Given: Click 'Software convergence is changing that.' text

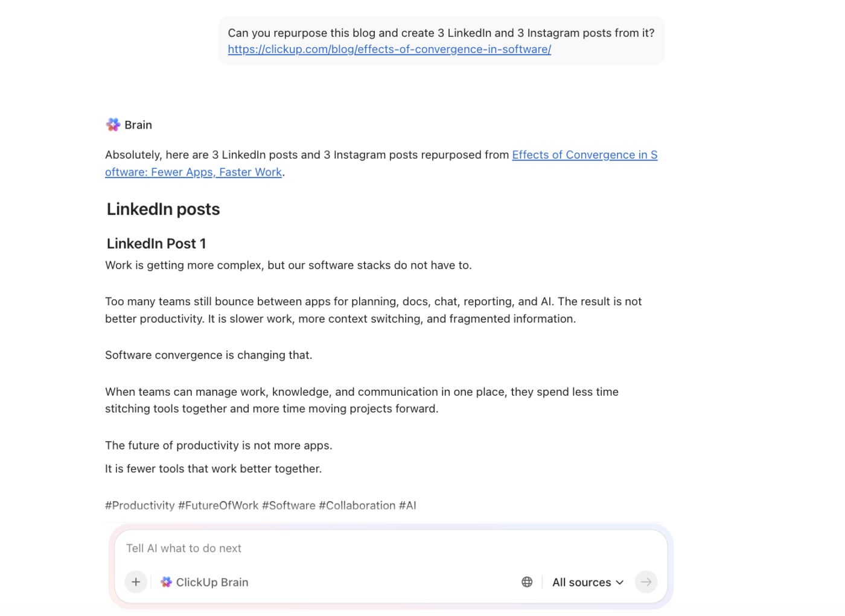Looking at the screenshot, I should (x=208, y=355).
